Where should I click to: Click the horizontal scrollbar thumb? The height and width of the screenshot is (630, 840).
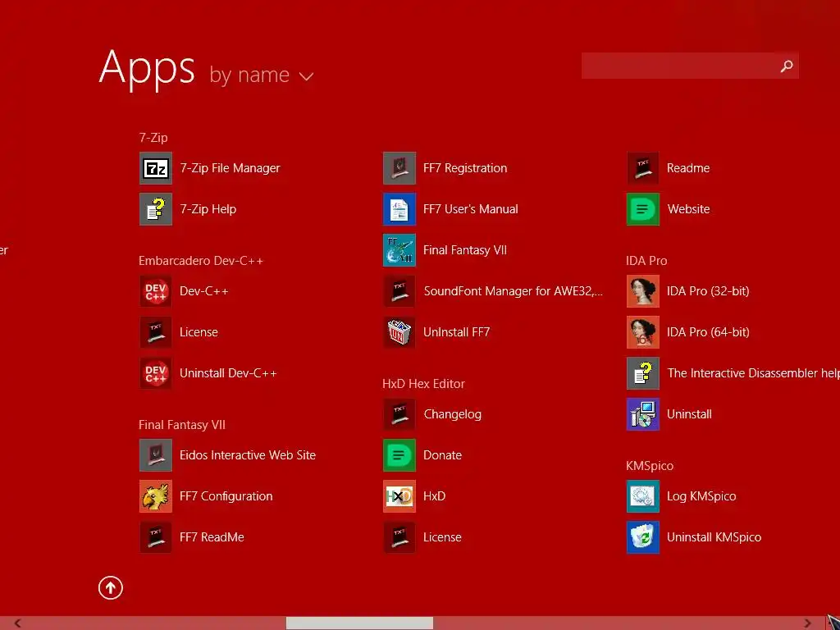(x=359, y=623)
